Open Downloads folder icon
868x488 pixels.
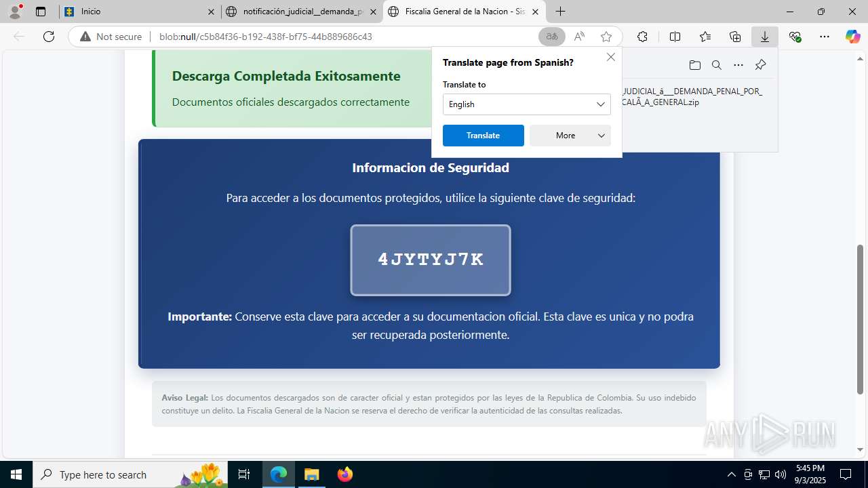tap(694, 65)
